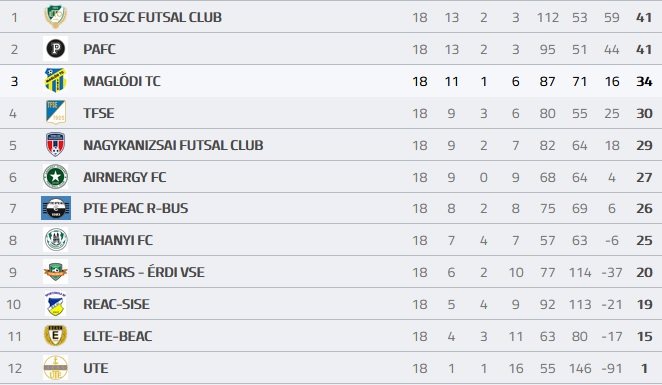662x385 pixels.
Task: Click the PTE PEAC R-BUS logo
Action: click(x=56, y=208)
